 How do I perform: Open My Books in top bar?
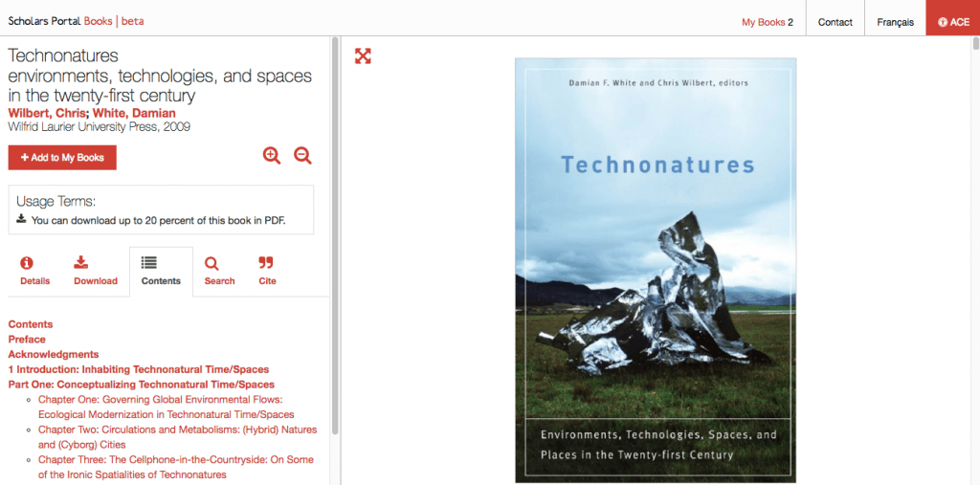[768, 23]
